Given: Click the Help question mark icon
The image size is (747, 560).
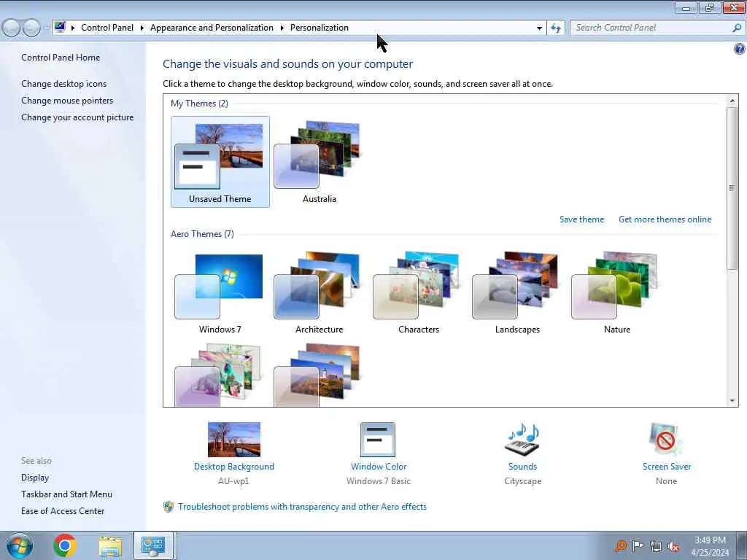Looking at the screenshot, I should coord(740,49).
